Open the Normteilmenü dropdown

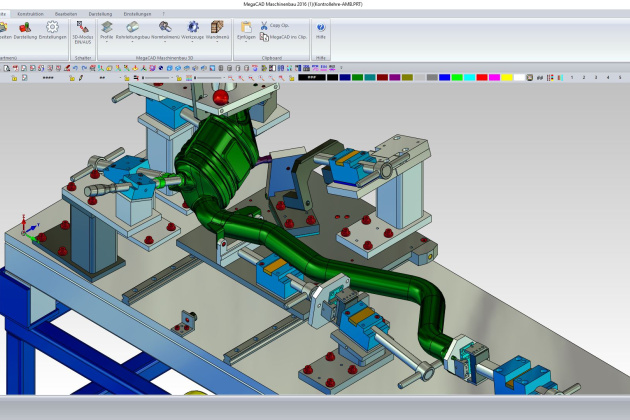click(x=165, y=29)
